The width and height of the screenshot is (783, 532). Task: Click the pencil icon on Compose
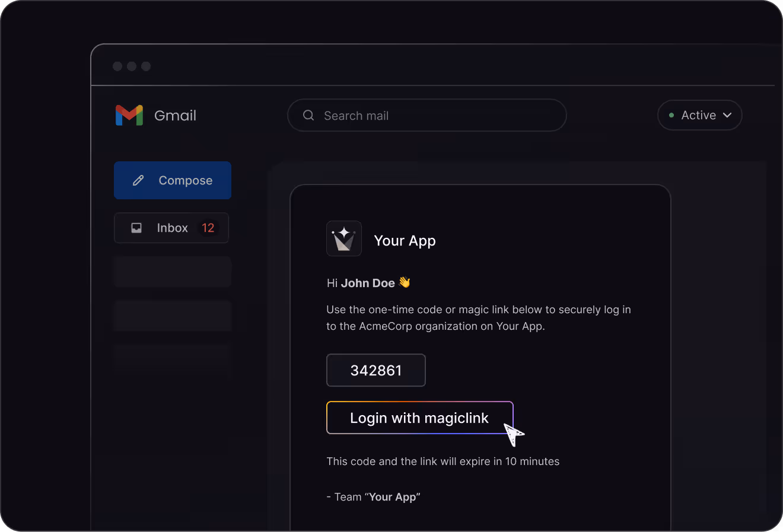138,180
